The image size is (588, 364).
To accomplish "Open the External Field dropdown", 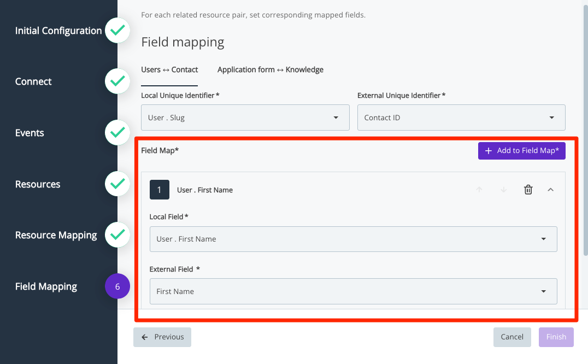I will coord(353,291).
